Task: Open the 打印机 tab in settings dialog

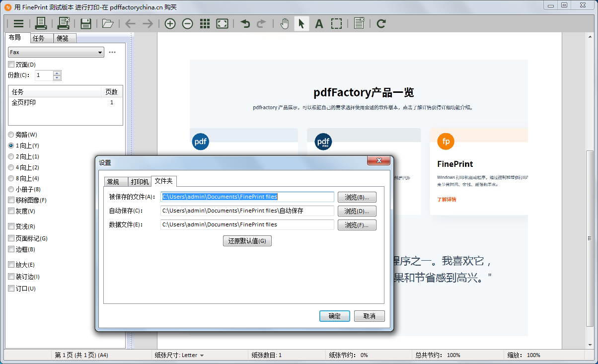Action: pos(140,182)
